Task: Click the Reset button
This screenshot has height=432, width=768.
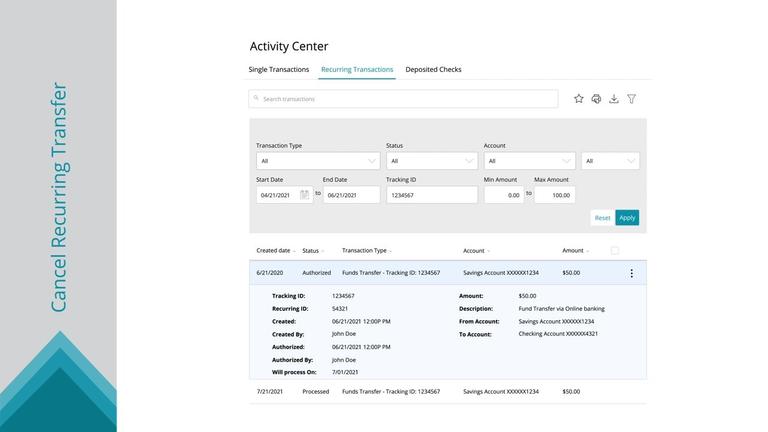Action: click(x=602, y=217)
